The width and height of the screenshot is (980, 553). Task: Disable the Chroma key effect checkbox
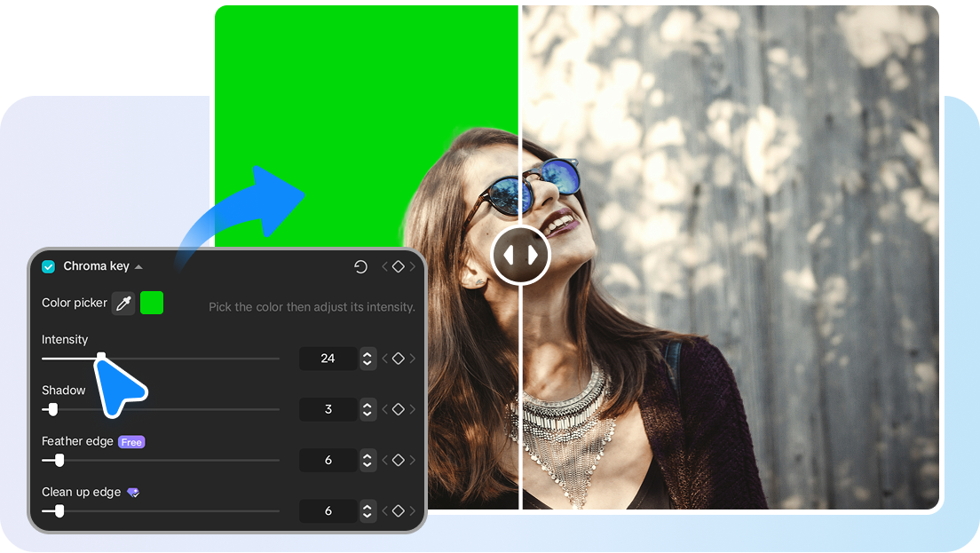pos(47,267)
